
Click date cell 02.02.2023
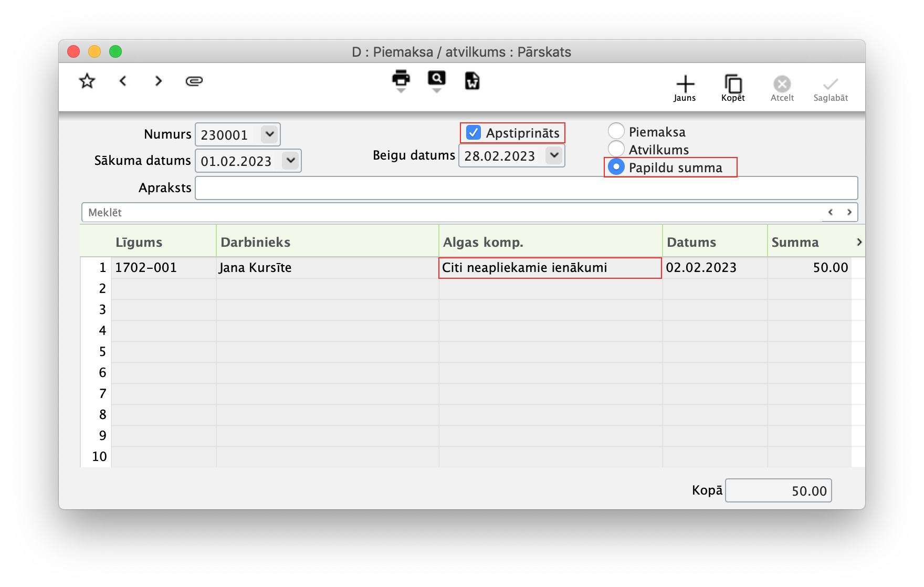715,268
